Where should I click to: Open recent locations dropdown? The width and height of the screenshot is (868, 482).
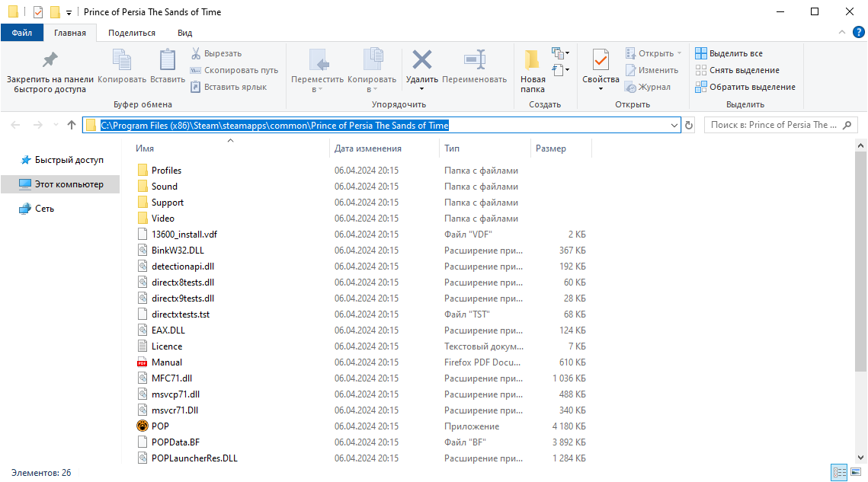[56, 125]
